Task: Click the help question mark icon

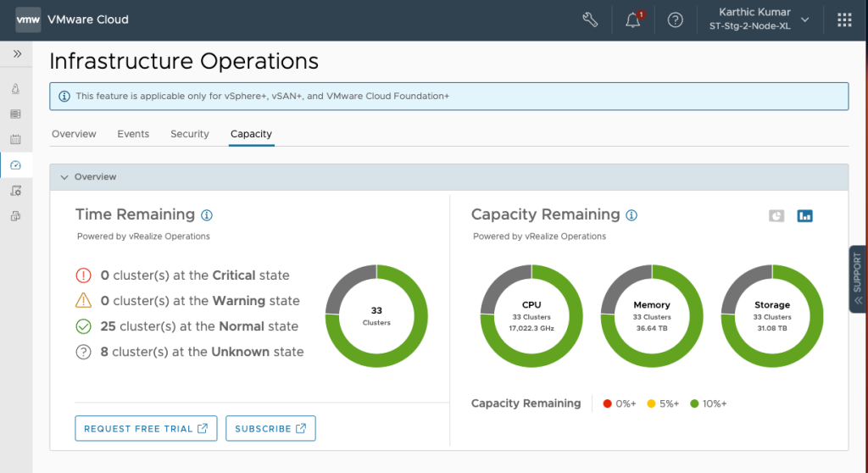Action: click(x=675, y=20)
